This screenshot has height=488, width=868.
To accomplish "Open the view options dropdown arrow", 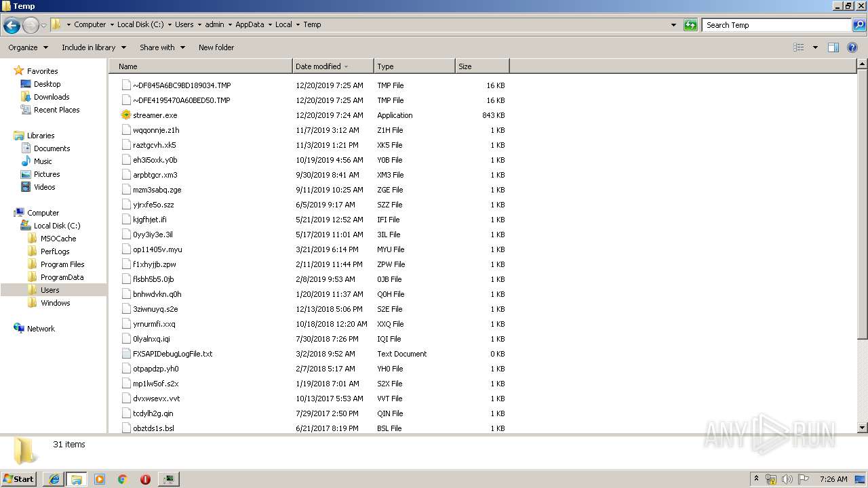I will [815, 47].
